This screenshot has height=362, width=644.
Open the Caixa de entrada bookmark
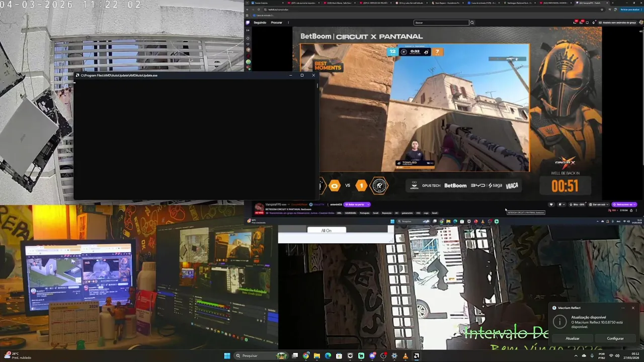(x=264, y=16)
